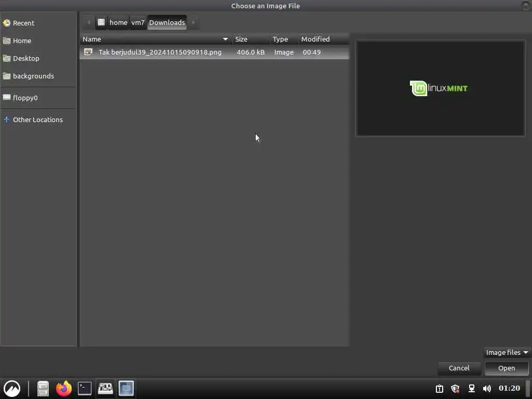532x399 pixels.
Task: Click the image file icon in the list
Action: point(88,52)
